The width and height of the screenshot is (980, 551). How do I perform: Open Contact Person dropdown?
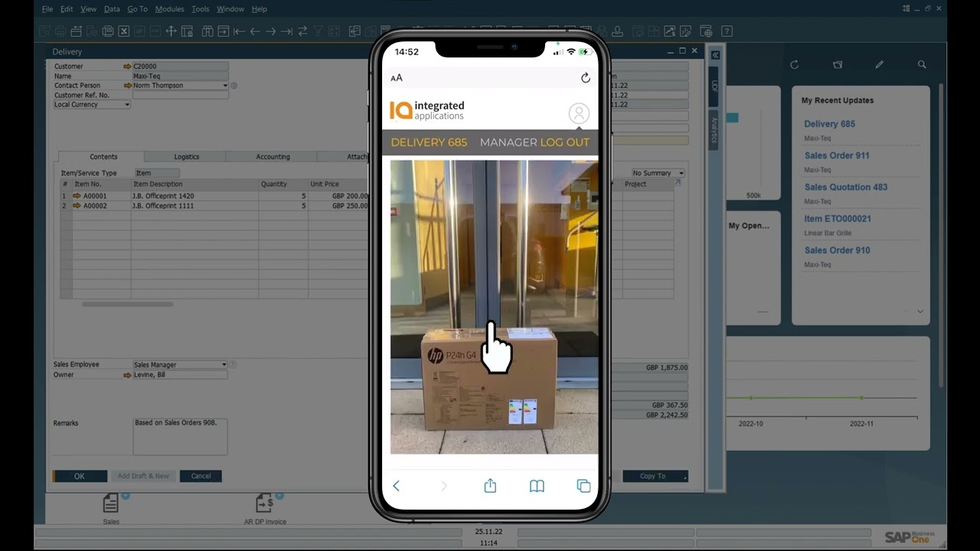tap(225, 86)
